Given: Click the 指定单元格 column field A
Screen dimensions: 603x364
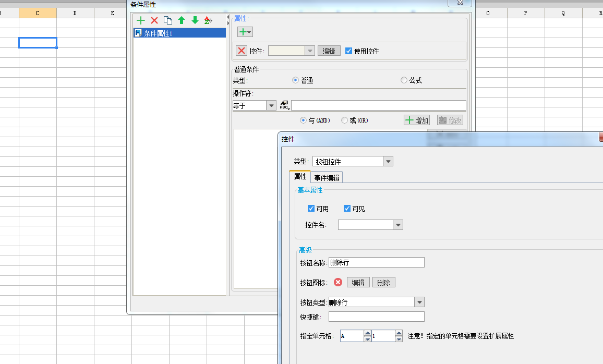Looking at the screenshot, I should click(x=352, y=336).
